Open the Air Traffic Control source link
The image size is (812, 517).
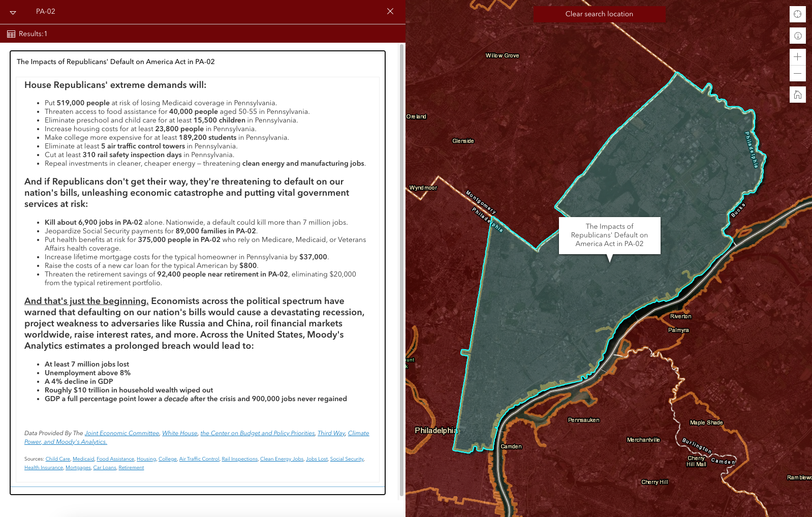point(199,459)
